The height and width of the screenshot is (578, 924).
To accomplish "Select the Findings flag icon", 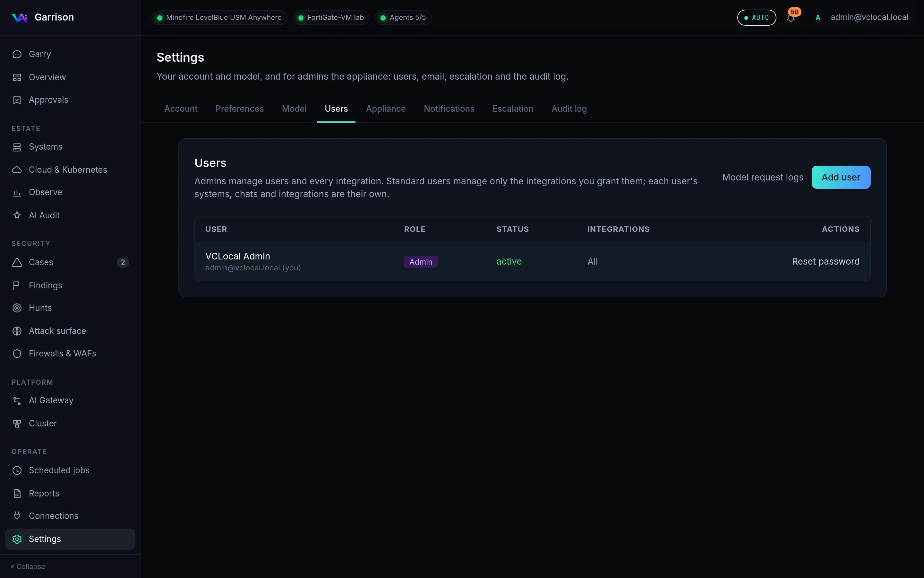I will pos(17,285).
